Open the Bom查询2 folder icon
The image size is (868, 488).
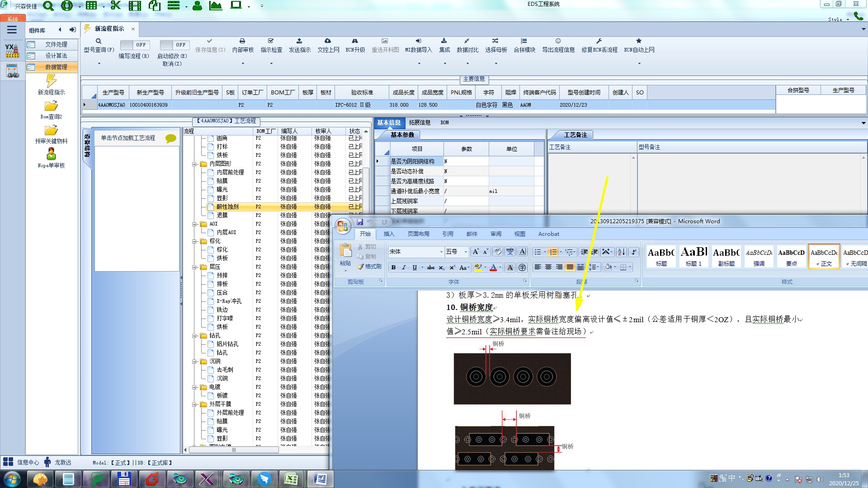[51, 106]
